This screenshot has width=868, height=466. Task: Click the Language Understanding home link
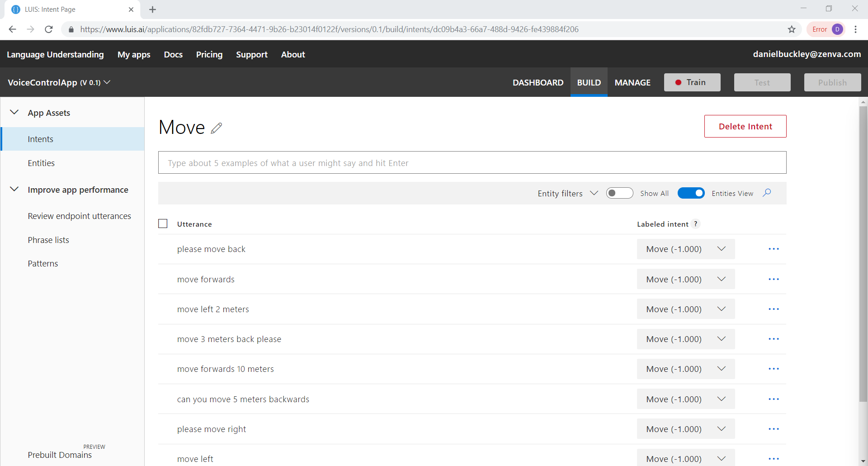coord(55,54)
